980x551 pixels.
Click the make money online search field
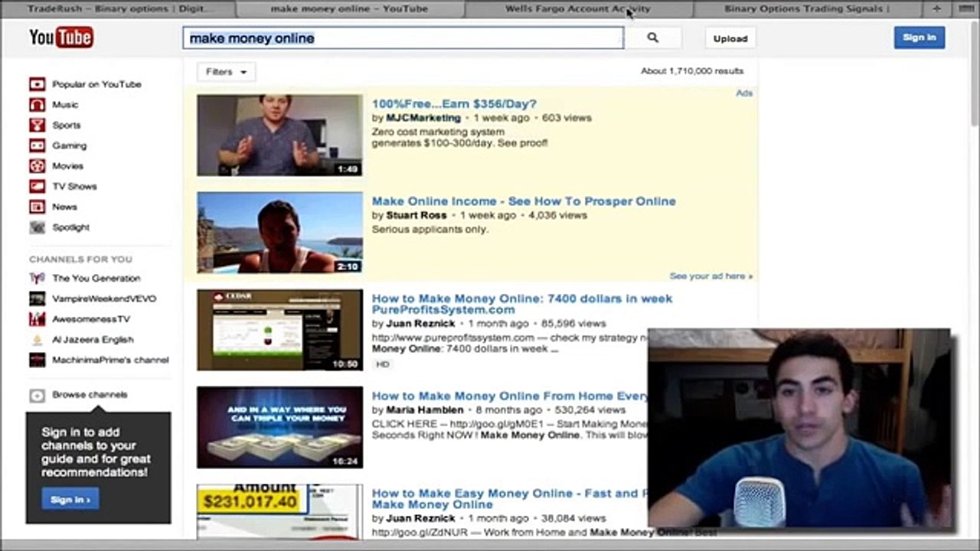[403, 38]
